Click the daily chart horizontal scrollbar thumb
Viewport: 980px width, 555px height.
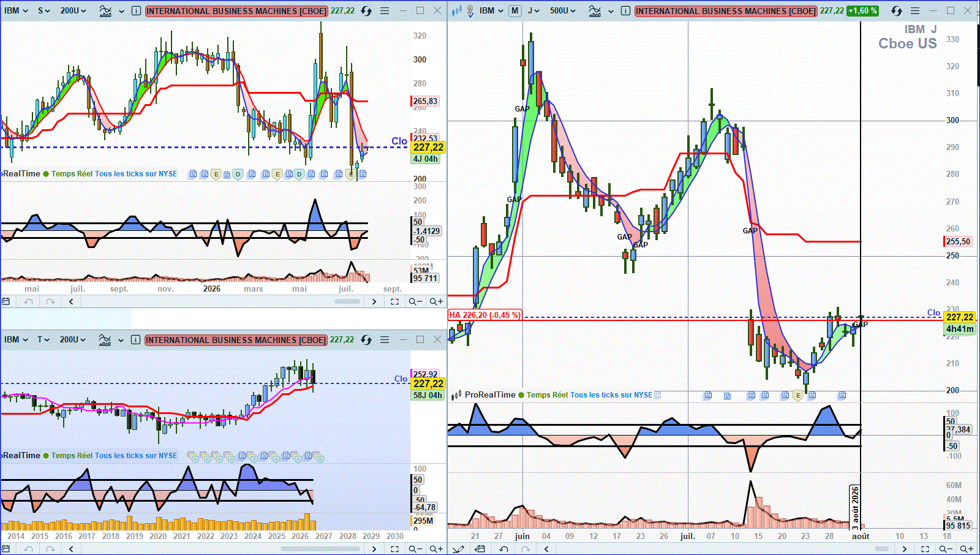tap(881, 549)
